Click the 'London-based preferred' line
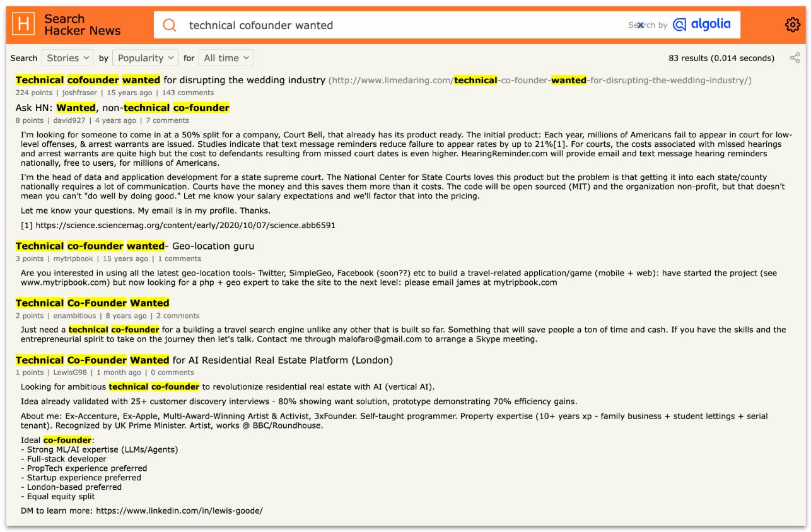This screenshot has width=811, height=532. click(71, 487)
